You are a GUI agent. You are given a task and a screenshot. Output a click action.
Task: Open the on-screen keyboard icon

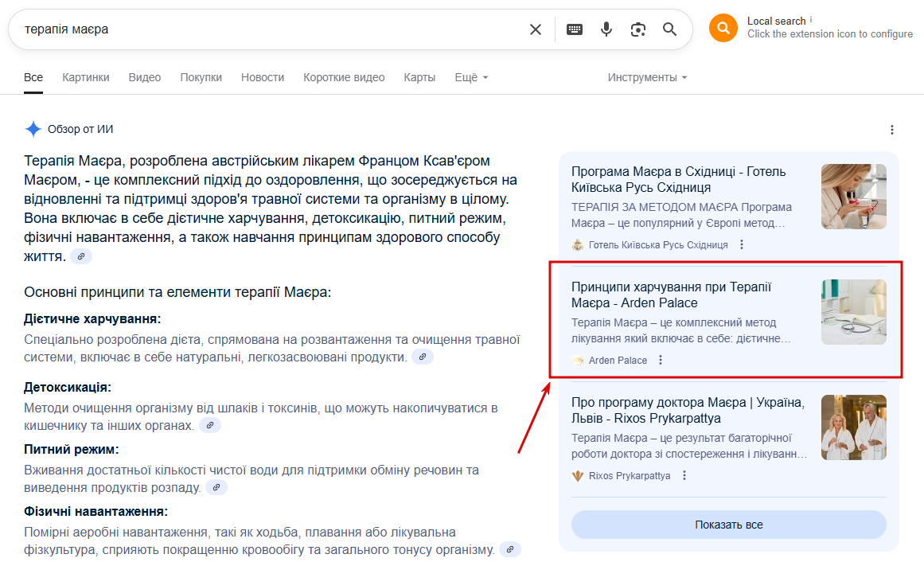[575, 29]
